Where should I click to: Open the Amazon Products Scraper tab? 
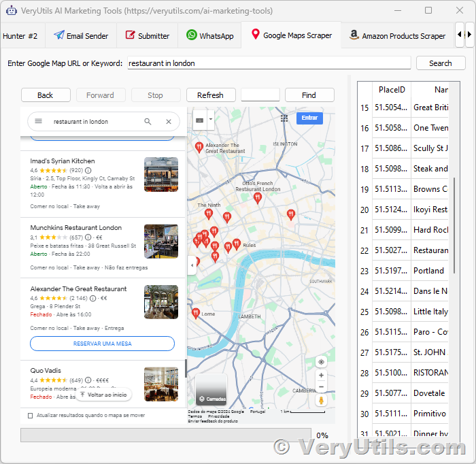[x=397, y=36]
